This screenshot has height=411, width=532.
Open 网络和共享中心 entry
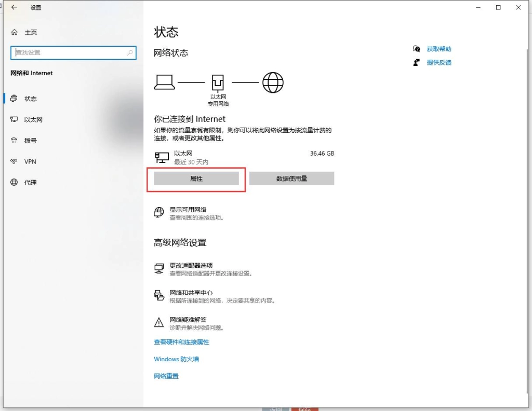pyautogui.click(x=191, y=293)
